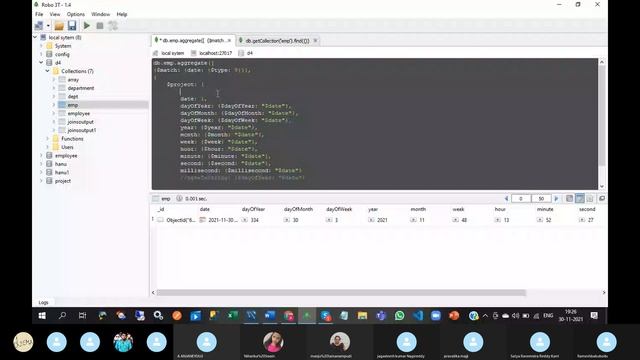
Task: Select the array collection
Action: [73, 80]
